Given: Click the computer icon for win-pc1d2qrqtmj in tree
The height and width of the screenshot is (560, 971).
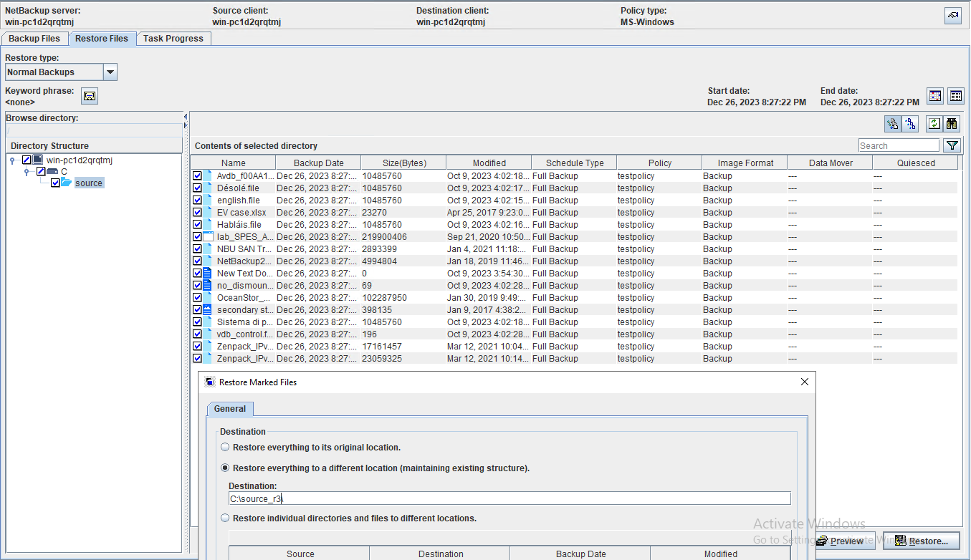Looking at the screenshot, I should 38,160.
